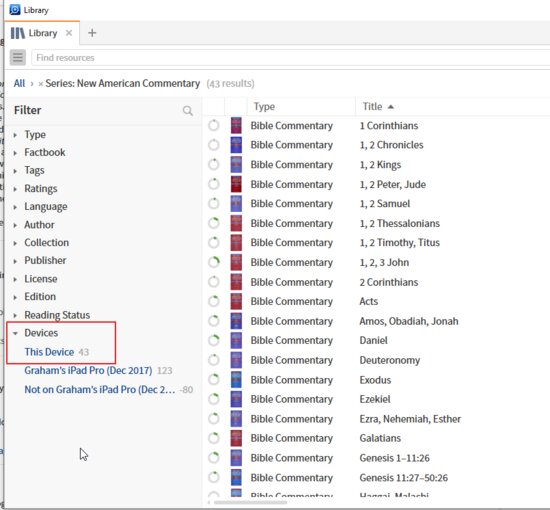This screenshot has width=550, height=510.
Task: Click the status circle for Acts
Action: [214, 301]
